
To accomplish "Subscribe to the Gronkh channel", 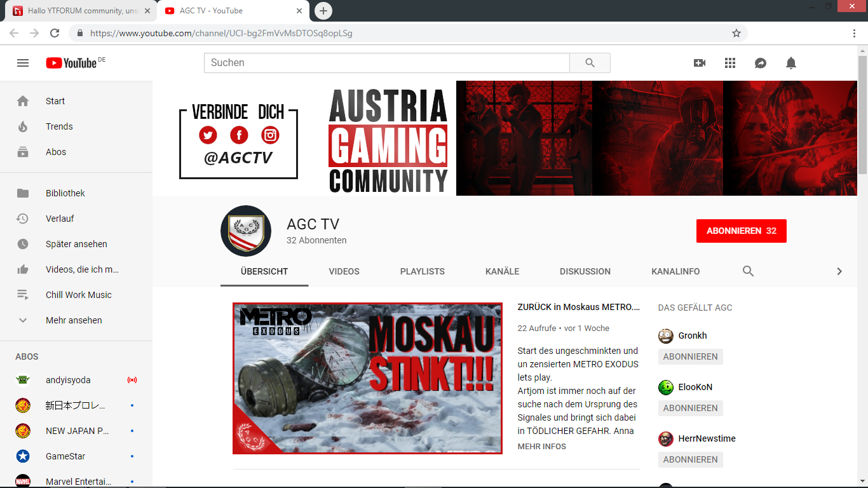I will [690, 356].
